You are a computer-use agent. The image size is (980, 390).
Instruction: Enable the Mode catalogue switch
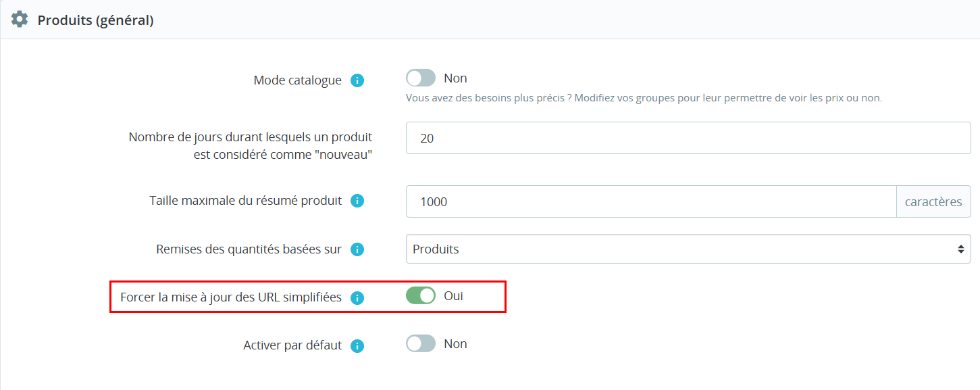(x=421, y=78)
